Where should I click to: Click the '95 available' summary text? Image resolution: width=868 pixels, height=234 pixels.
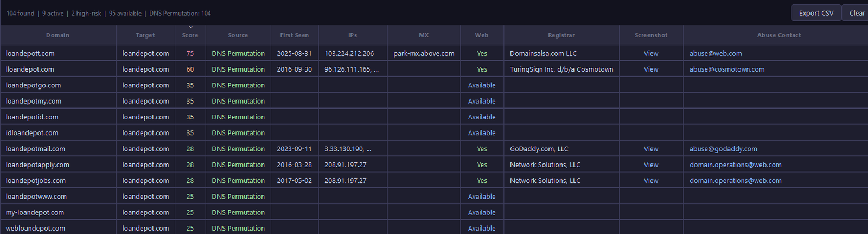click(125, 13)
